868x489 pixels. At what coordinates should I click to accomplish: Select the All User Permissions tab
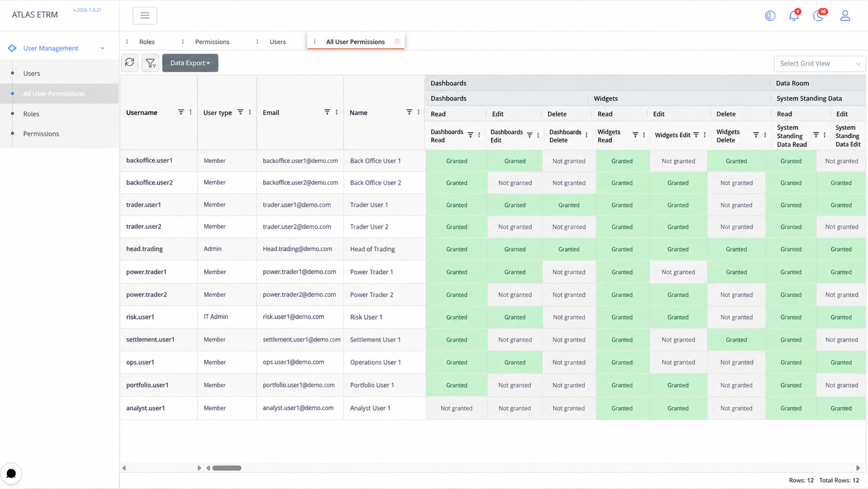click(x=355, y=42)
